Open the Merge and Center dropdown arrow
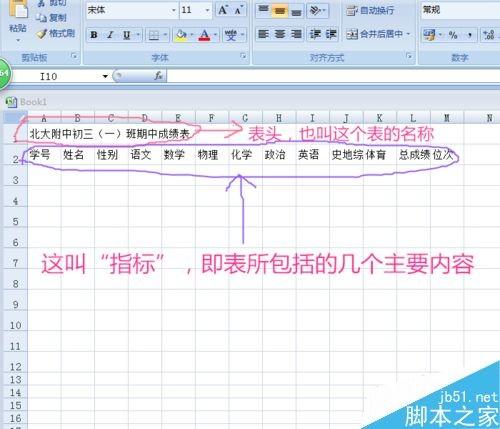The image size is (500, 429). 408,34
